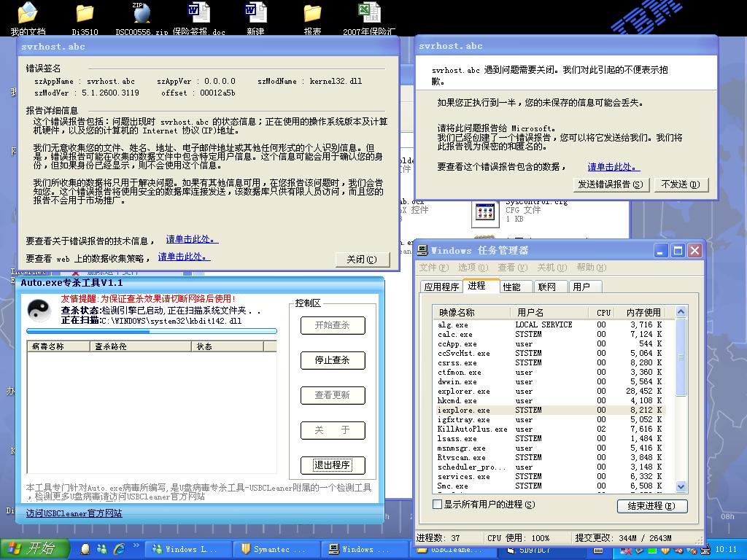Select the explorer.exe process row
This screenshot has height=560, width=747.
(x=550, y=391)
